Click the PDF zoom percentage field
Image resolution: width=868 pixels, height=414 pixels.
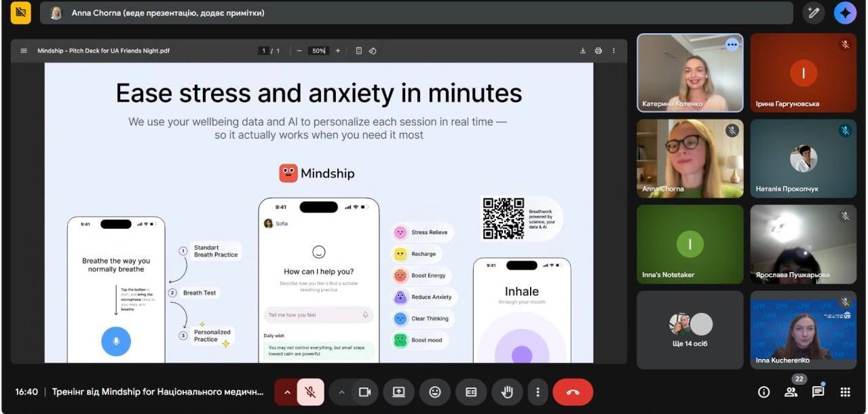318,51
